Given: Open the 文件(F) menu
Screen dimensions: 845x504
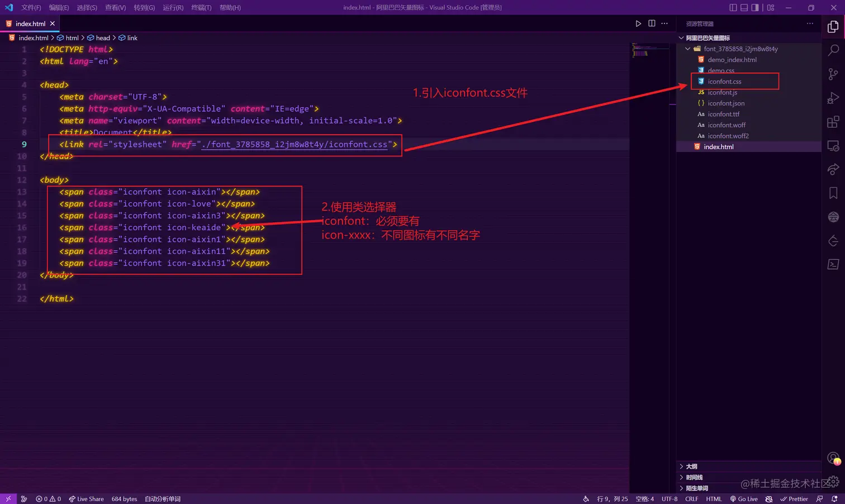Looking at the screenshot, I should [31, 7].
